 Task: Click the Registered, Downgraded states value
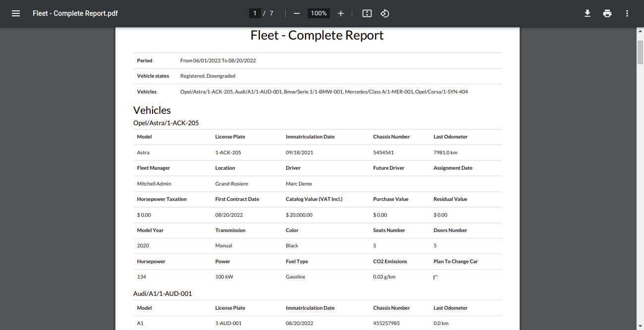point(208,76)
